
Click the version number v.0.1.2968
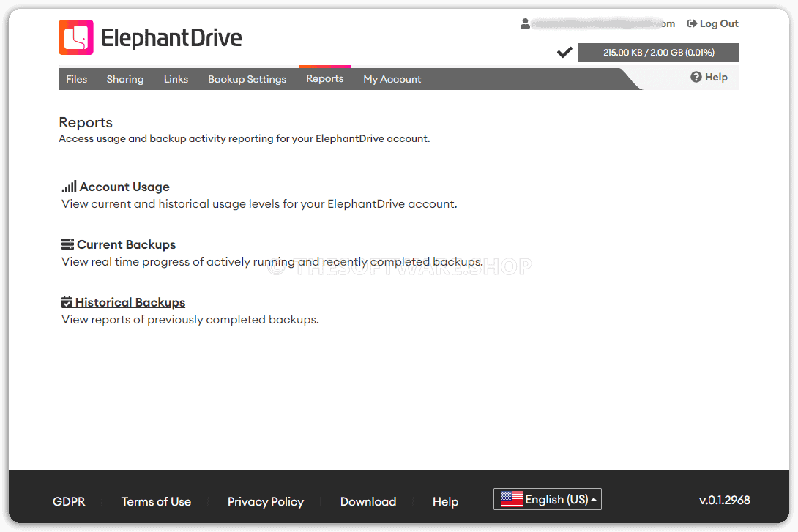click(725, 501)
